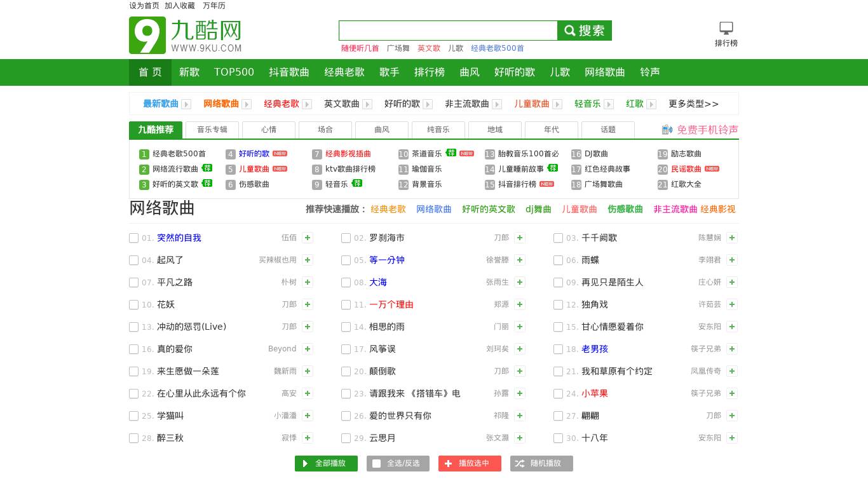868x488 pixels.
Task: Click the phone icon beside 免费手机铃声
Action: 667,130
